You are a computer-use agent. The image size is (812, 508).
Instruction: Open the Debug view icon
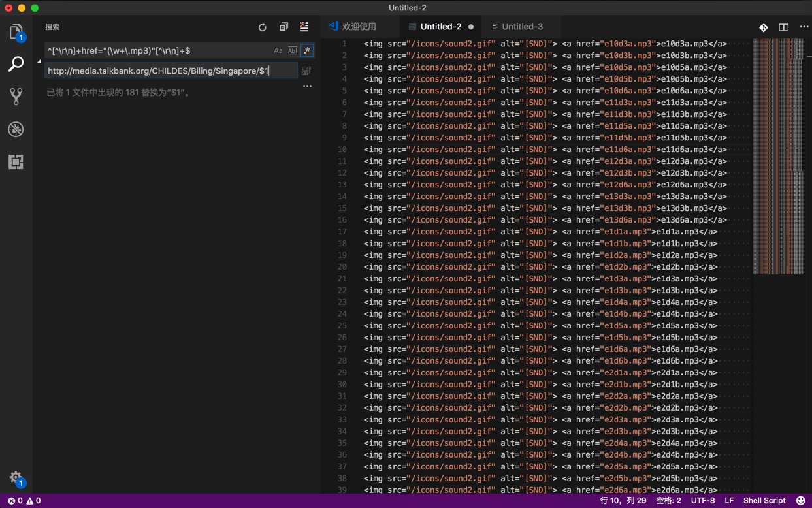(x=16, y=129)
